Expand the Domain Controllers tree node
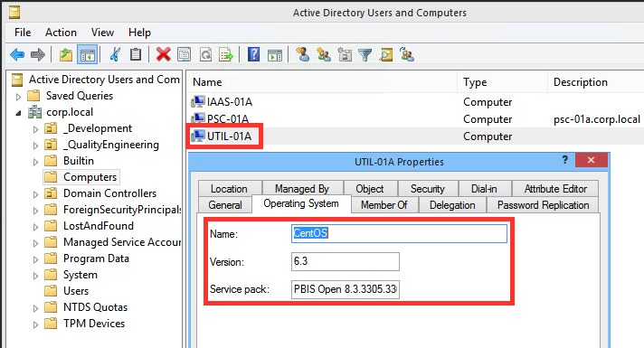 (x=35, y=194)
